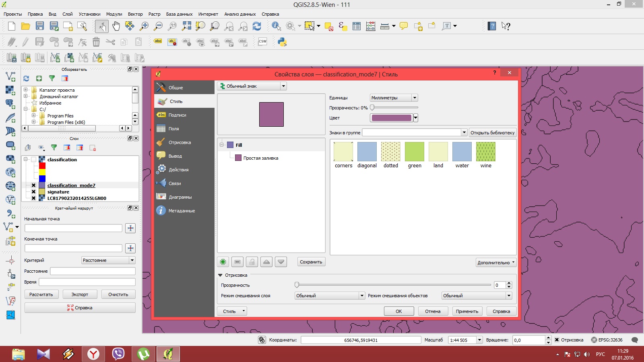
Task: Click the Применить button
Action: [467, 311]
